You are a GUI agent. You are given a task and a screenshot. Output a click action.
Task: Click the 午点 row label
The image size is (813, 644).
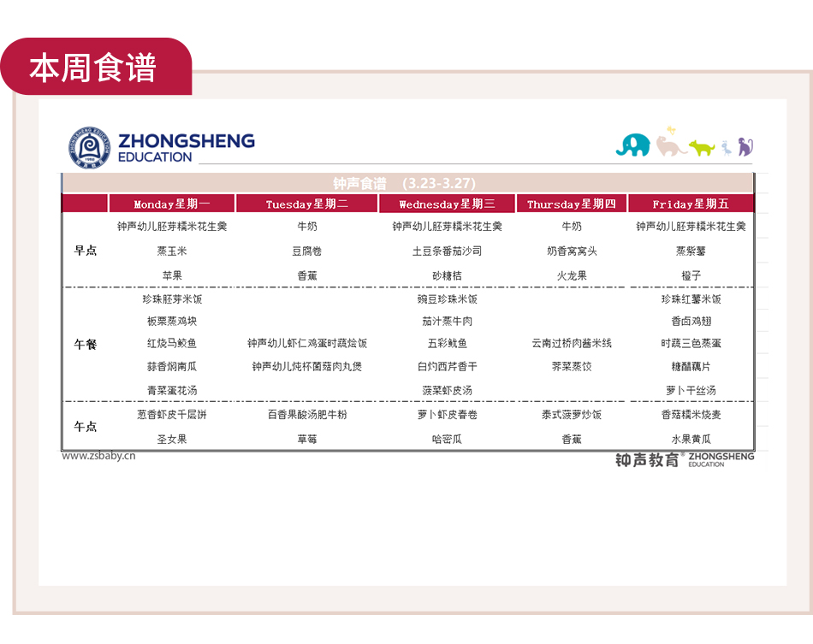(x=86, y=426)
